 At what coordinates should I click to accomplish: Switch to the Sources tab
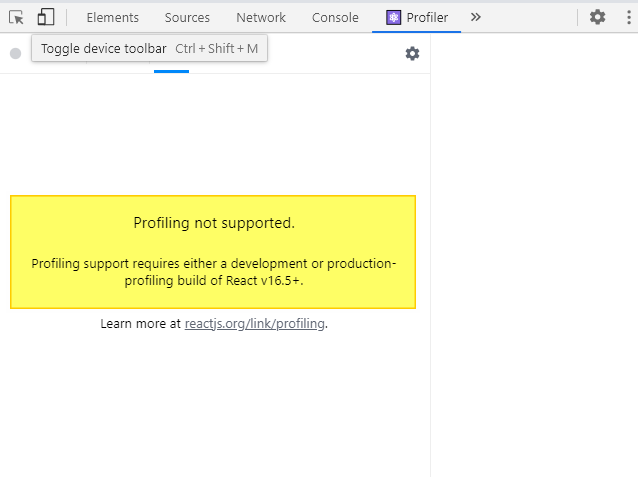187,18
